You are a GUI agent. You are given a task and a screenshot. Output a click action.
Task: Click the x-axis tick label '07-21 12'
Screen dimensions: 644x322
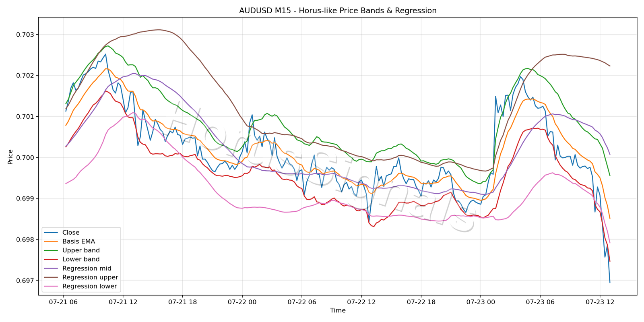coord(123,302)
